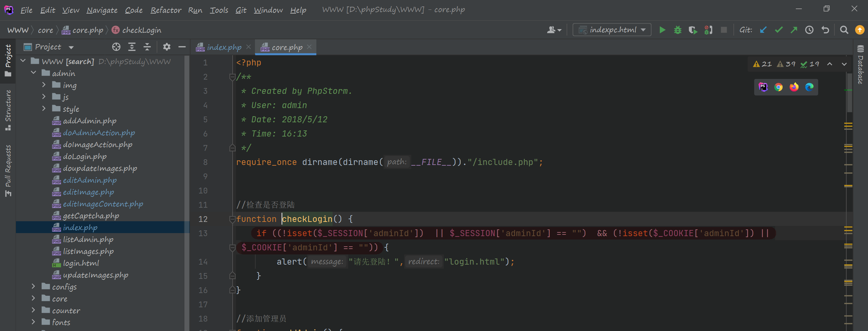The image size is (868, 331).
Task: Click the stop process button
Action: 724,30
